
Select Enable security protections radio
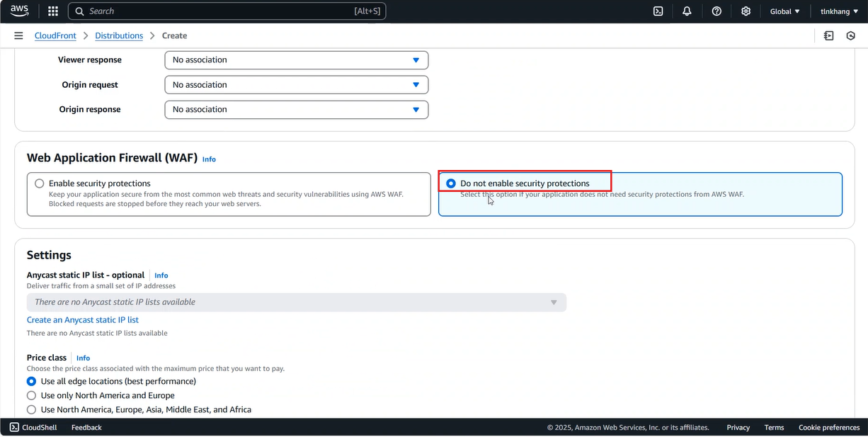click(40, 183)
